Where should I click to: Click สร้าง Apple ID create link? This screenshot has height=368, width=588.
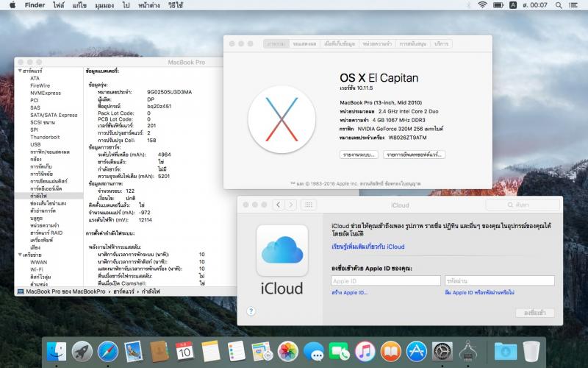[350, 292]
